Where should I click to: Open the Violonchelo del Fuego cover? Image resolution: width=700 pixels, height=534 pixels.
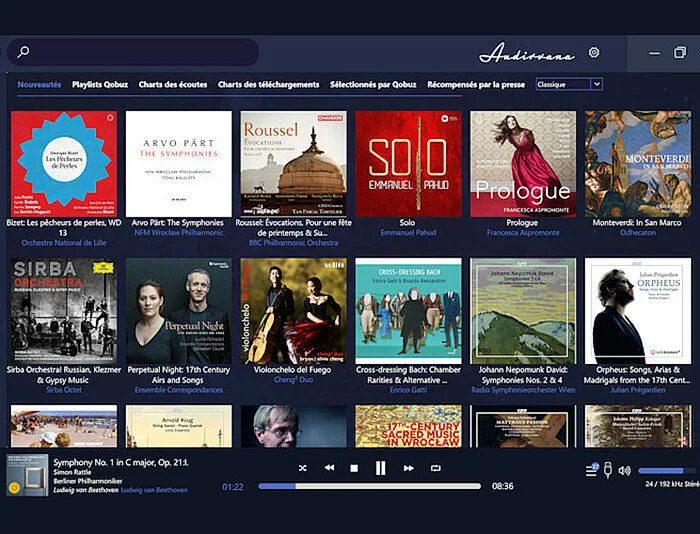(293, 311)
